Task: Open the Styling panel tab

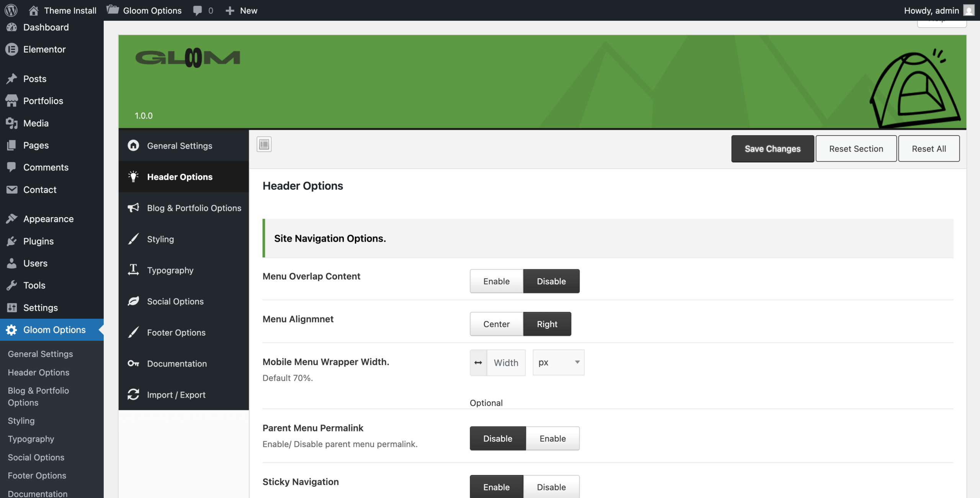Action: click(x=184, y=239)
